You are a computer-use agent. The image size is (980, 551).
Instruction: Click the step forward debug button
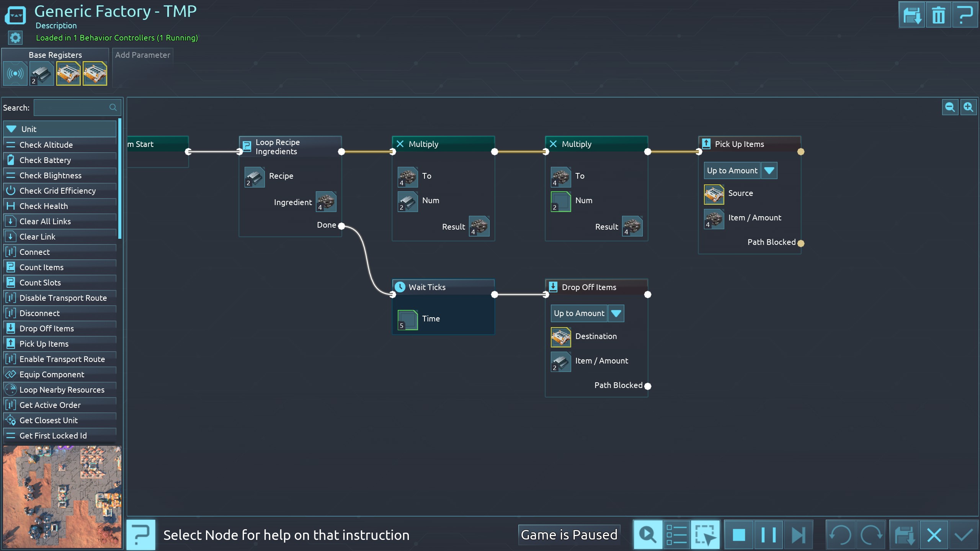[x=798, y=535]
